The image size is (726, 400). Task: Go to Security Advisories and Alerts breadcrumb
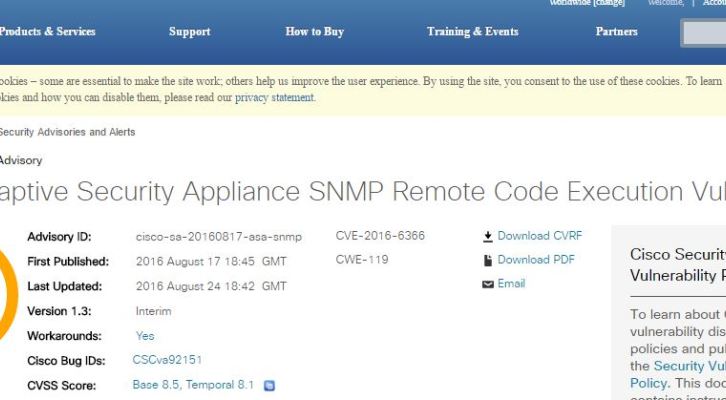coord(67,132)
